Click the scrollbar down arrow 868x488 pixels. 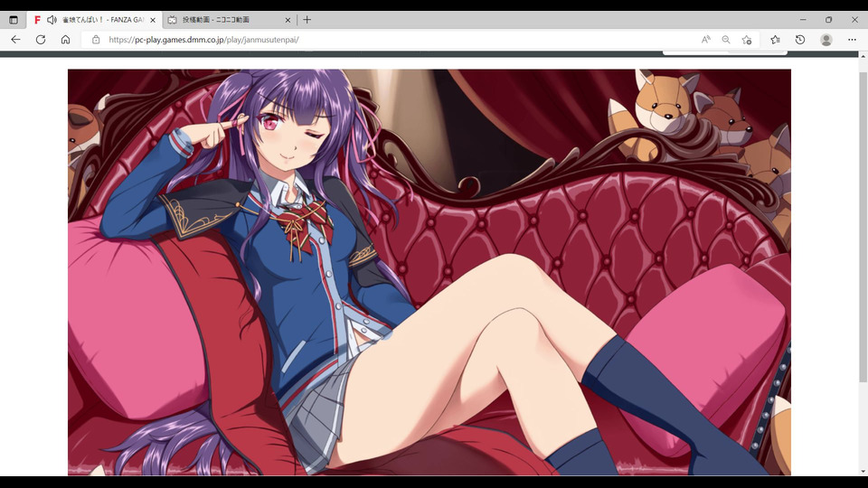point(863,472)
